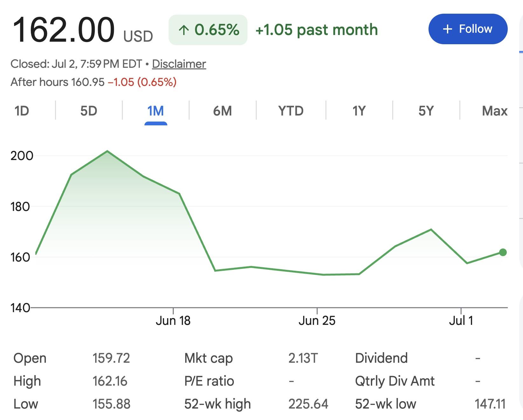Screen dimensions: 523x420
Task: Click the green endpoint dot on chart
Action: point(503,252)
